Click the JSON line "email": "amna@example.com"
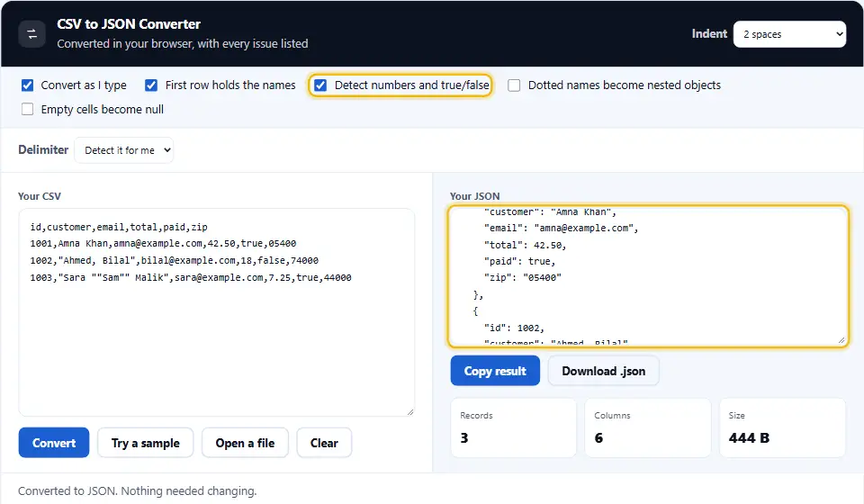This screenshot has width=864, height=504. pos(561,228)
